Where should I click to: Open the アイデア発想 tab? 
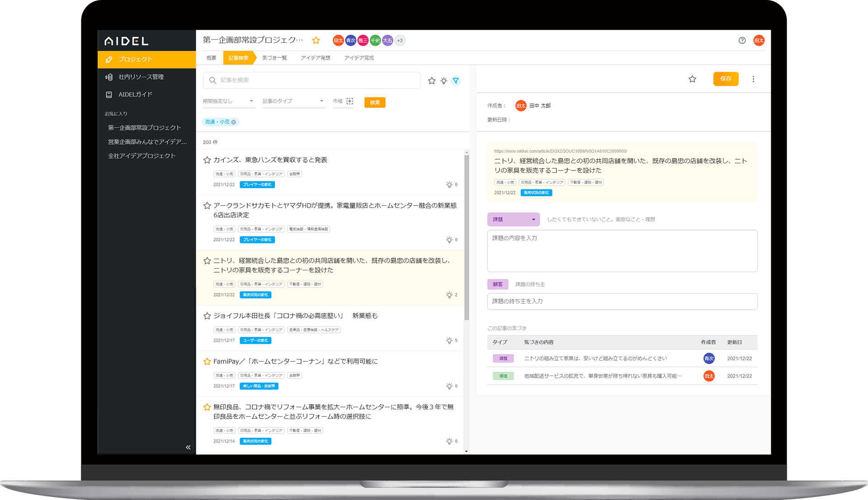315,57
